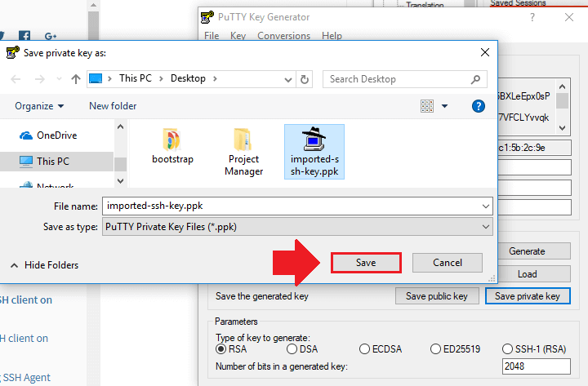
Task: Open Conversions menu in PuTTYgen
Action: [x=283, y=36]
